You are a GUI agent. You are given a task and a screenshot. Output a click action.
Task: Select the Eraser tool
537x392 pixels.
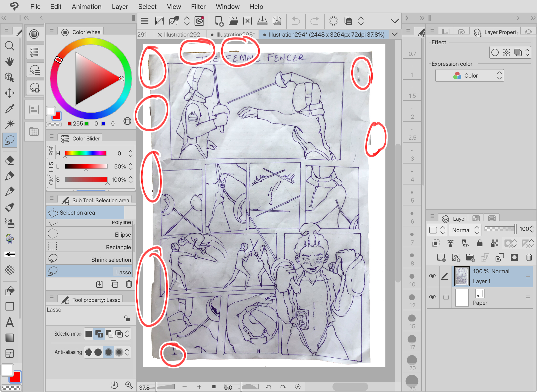point(9,160)
